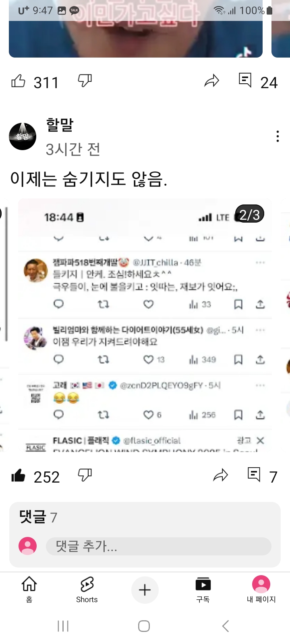
Task: Share the top post with 24 comments
Action: [x=211, y=81]
